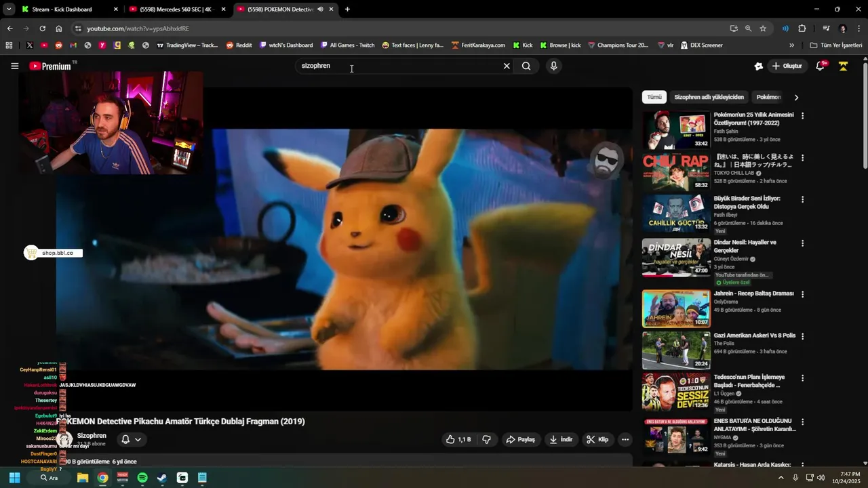Open the browser extensions puzzle icon
Screen dimensions: 868x488
click(x=802, y=28)
